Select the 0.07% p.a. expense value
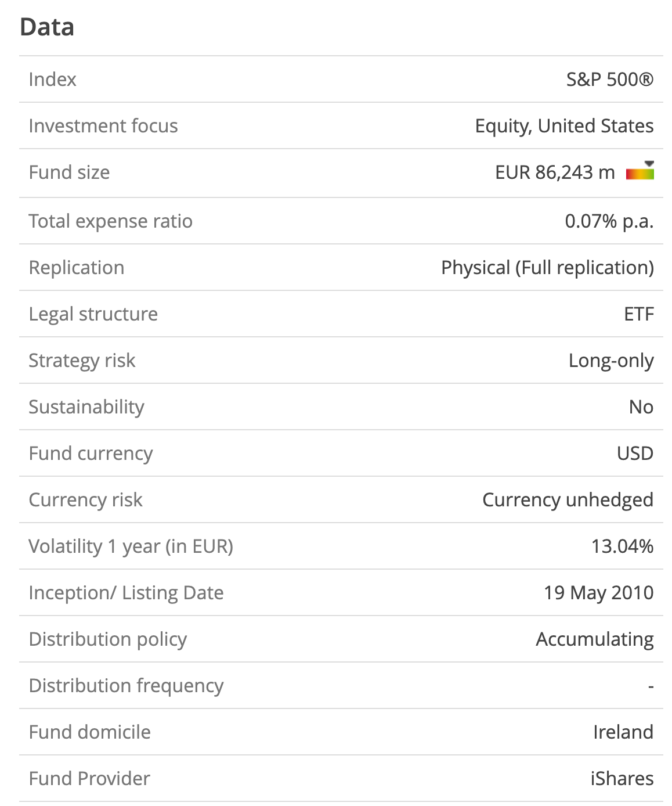Screen dimensions: 672x806 tap(609, 221)
